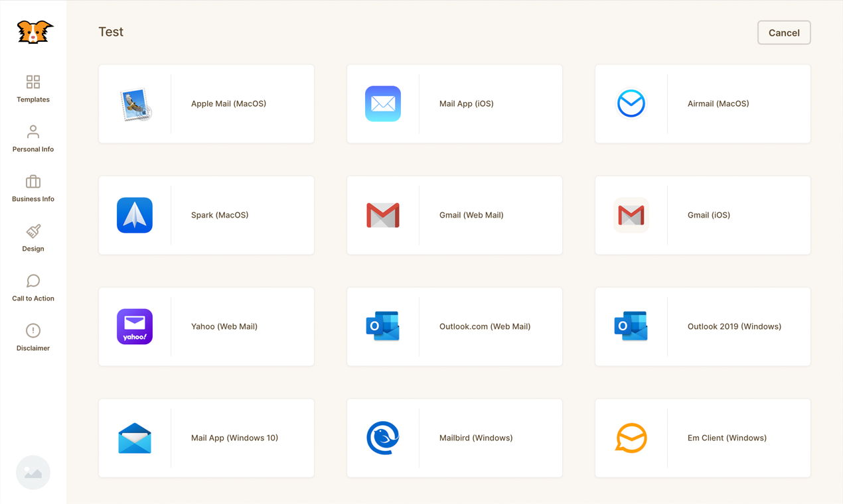Cancel the test selection

pos(784,32)
